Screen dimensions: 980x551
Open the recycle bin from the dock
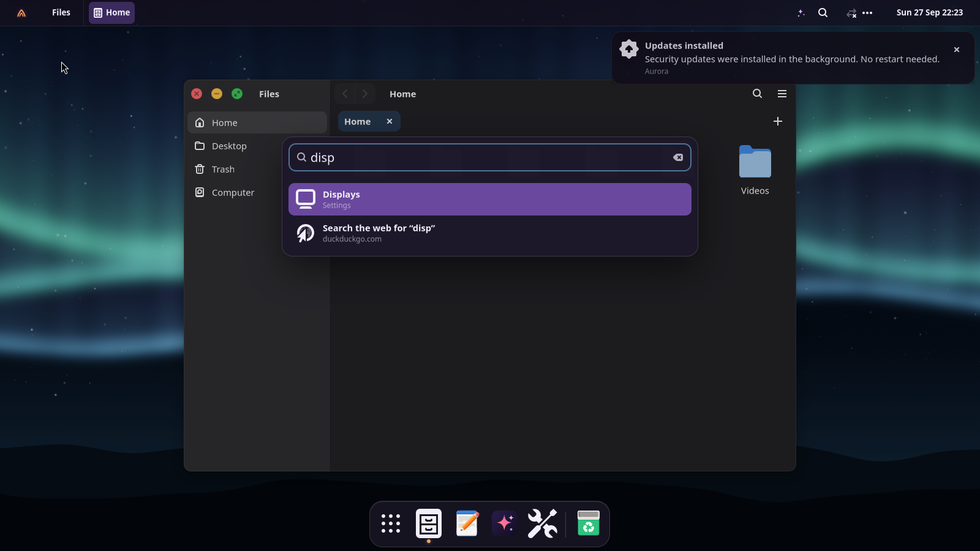pyautogui.click(x=589, y=523)
